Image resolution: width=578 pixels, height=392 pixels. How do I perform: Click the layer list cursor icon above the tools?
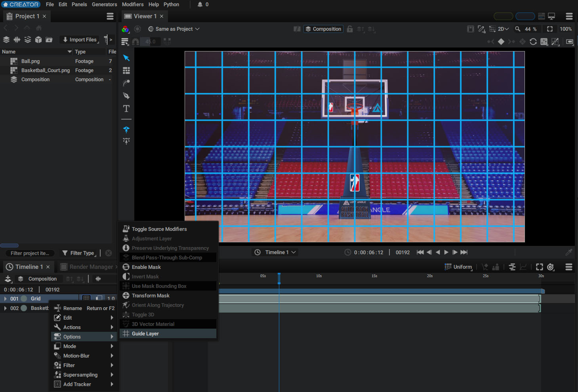(x=125, y=42)
